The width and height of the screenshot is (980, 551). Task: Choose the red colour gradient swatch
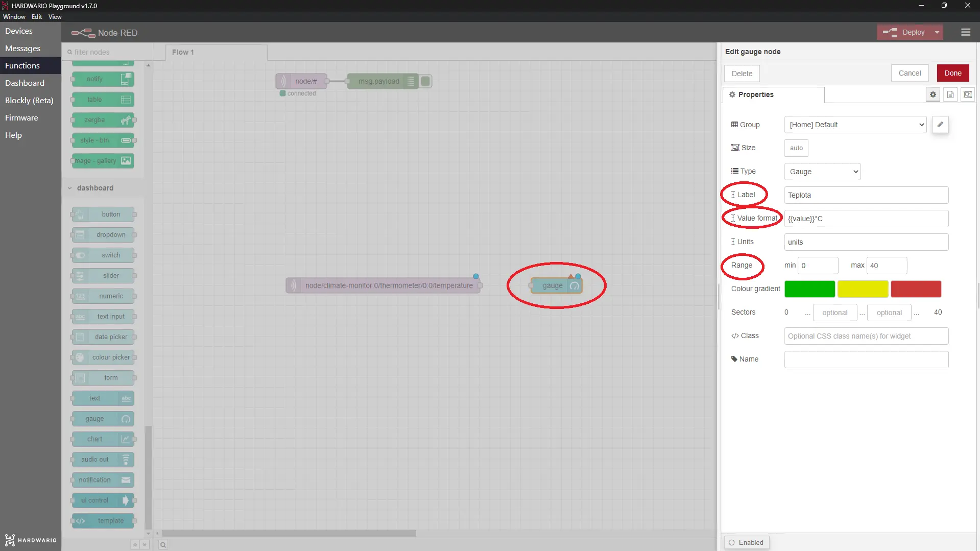(916, 289)
